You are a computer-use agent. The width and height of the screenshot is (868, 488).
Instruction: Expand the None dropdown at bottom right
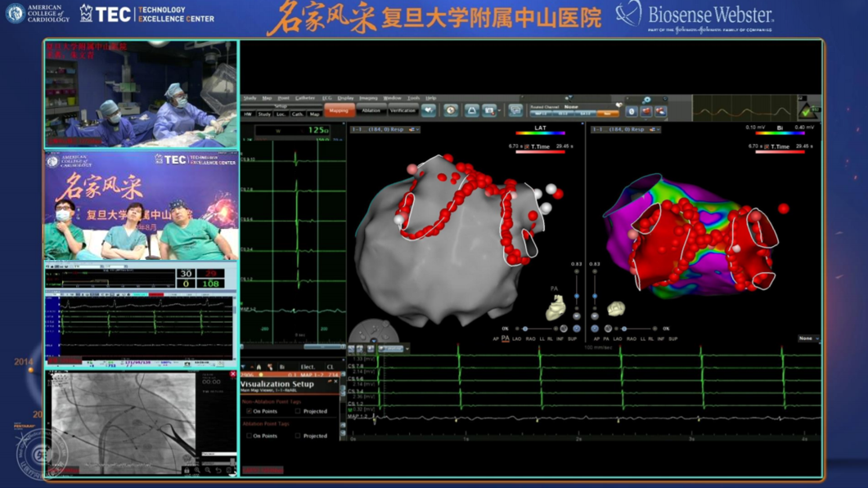click(808, 338)
